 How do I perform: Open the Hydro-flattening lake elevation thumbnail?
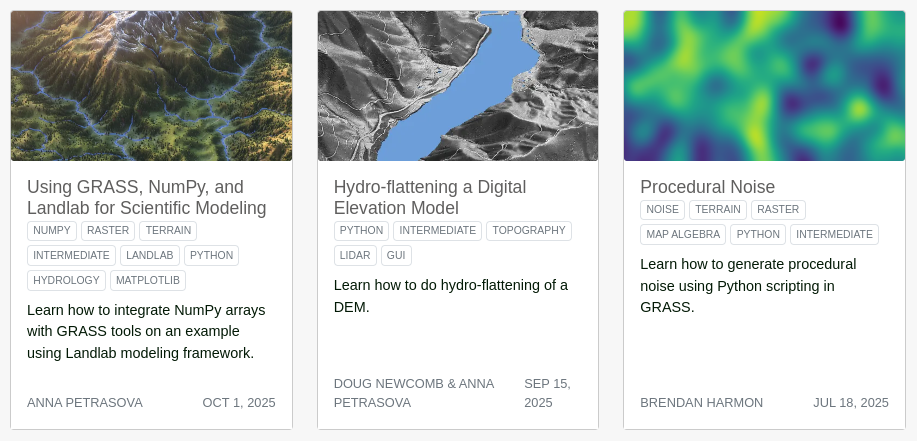tap(458, 86)
